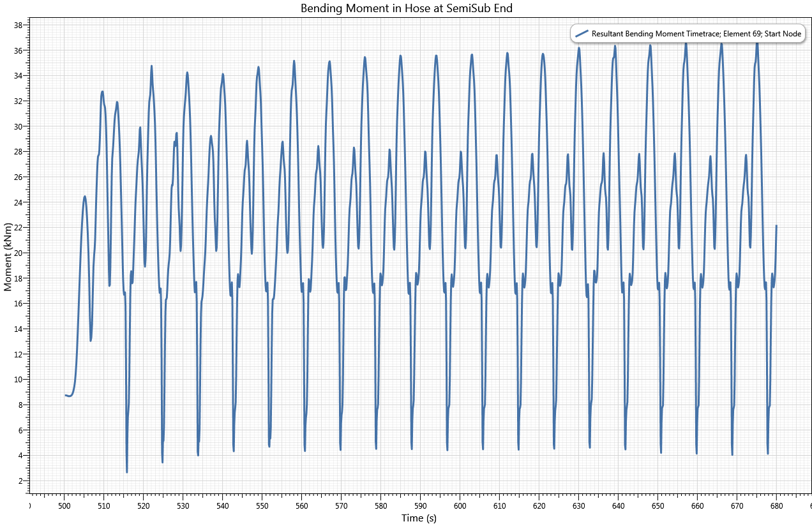The image size is (812, 524).
Task: Click the 630 tick label on time axis
Action: pos(578,506)
